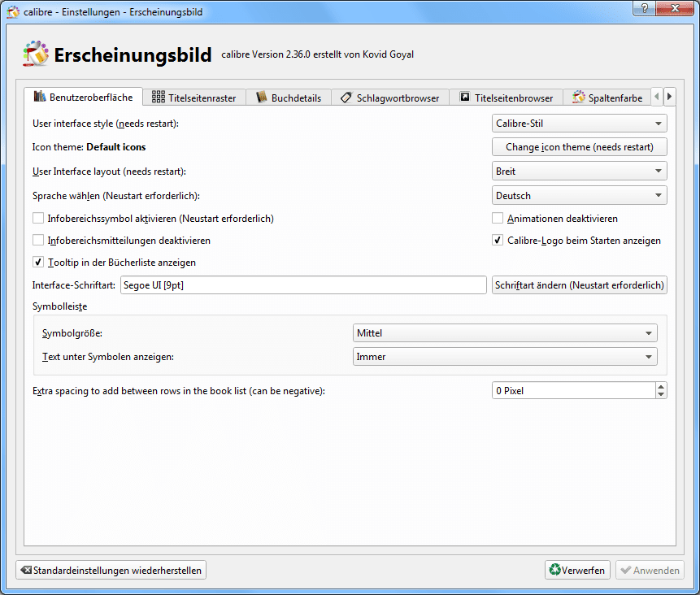Click Standardeinstellungen wiederherstellen button

coord(111,570)
